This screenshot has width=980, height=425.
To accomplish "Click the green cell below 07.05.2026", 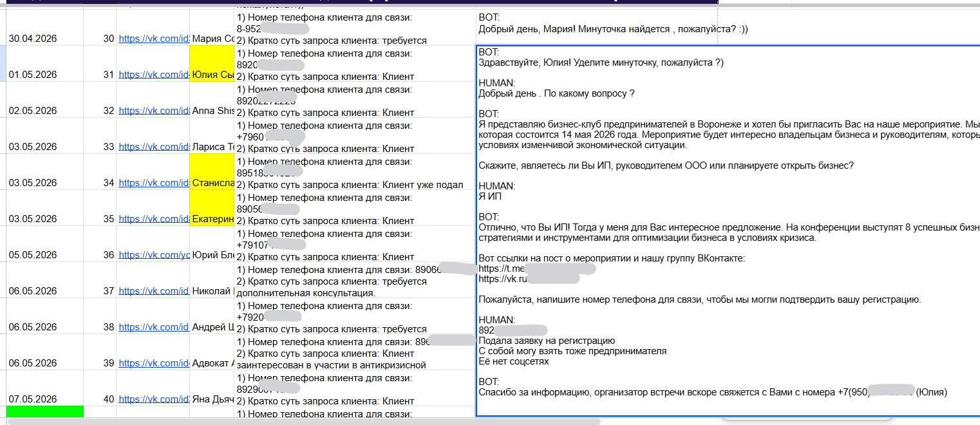I will point(44,411).
